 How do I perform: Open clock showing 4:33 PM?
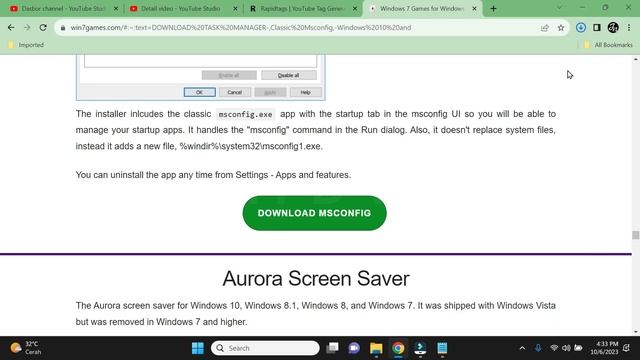pyautogui.click(x=604, y=348)
